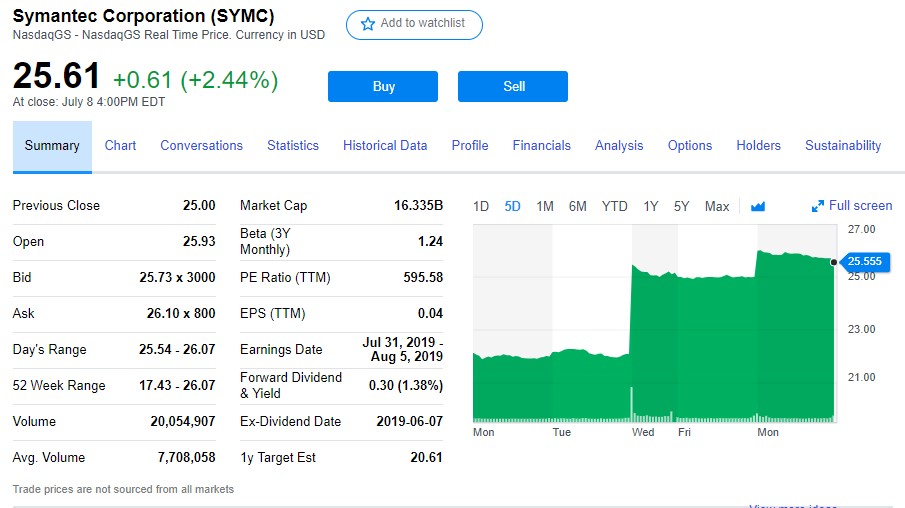This screenshot has height=508, width=905.
Task: Click the Tue label on chart axis
Action: coord(562,432)
